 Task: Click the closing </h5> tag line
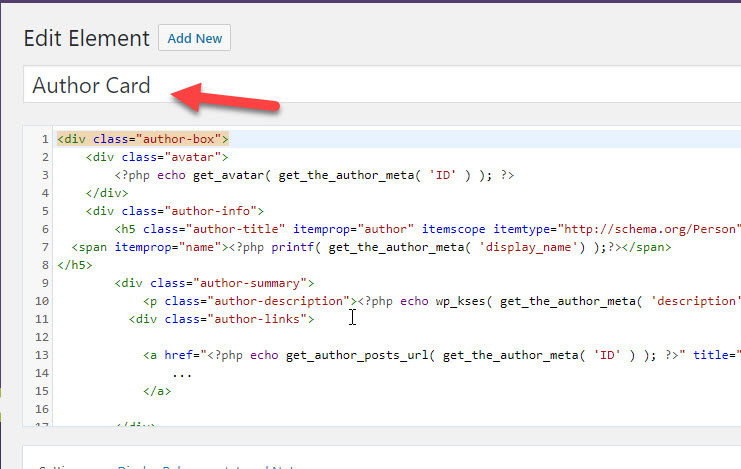pyautogui.click(x=75, y=265)
